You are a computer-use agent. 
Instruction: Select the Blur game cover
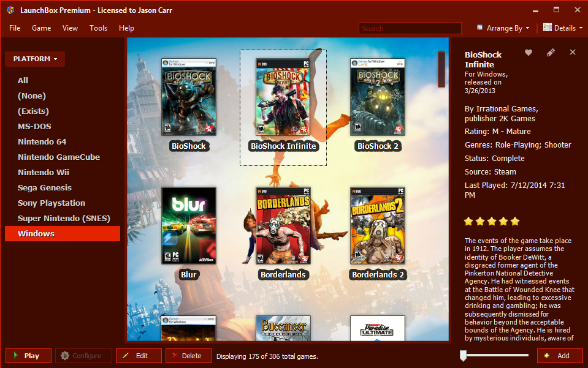[189, 226]
